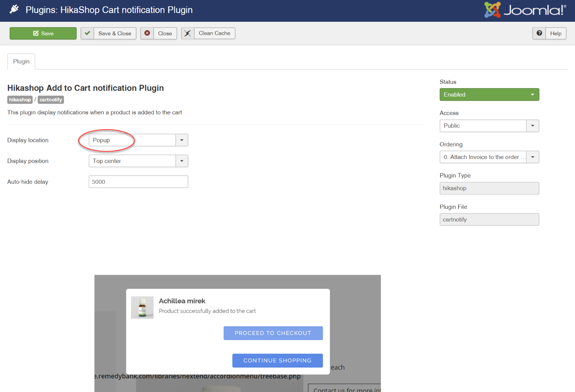Image resolution: width=575 pixels, height=392 pixels.
Task: Click the Display position label
Action: 28,161
